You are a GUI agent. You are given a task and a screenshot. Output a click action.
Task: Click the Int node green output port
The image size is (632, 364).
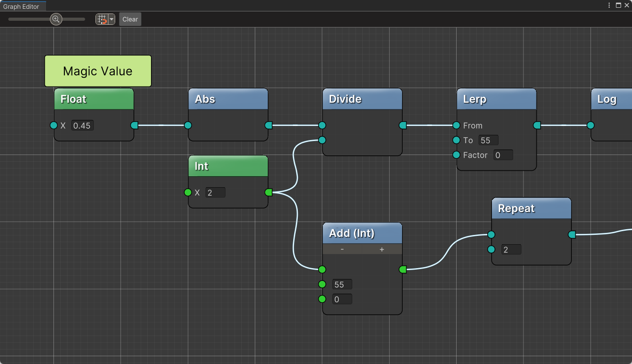point(268,192)
